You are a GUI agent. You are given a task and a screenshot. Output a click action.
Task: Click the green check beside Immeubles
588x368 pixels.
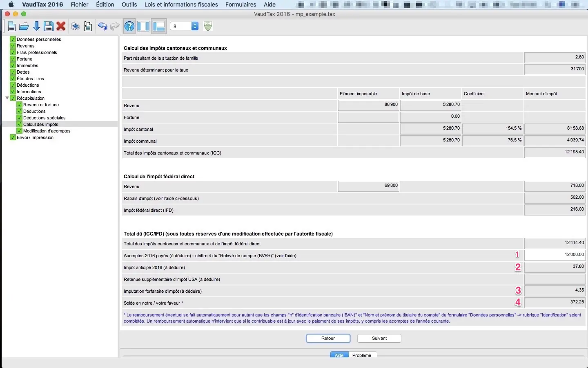pos(13,65)
